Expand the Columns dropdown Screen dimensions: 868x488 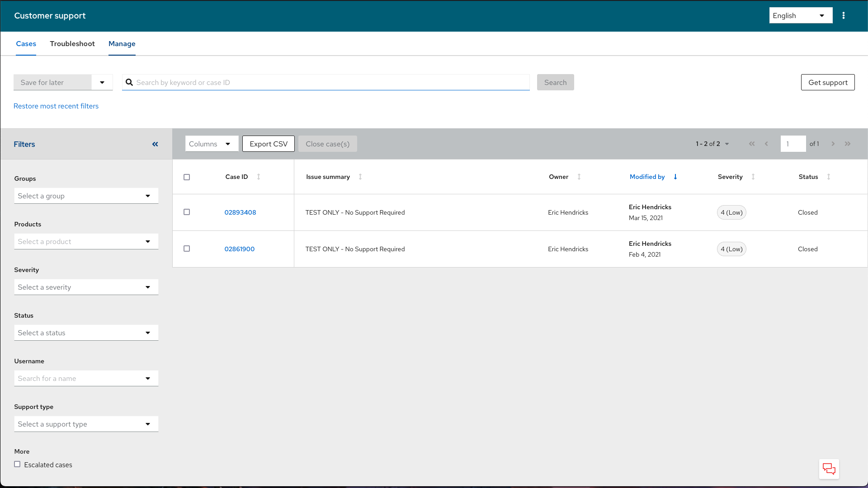[211, 144]
